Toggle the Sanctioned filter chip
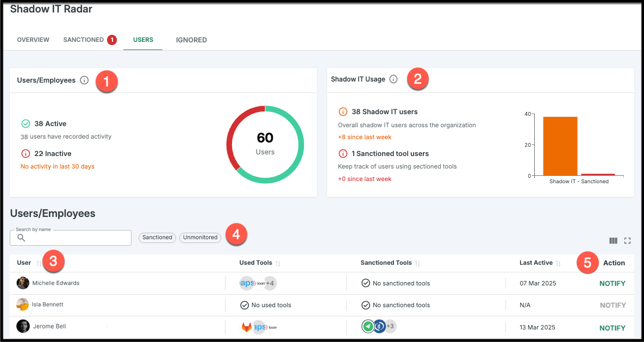Image resolution: width=644 pixels, height=342 pixels. coord(157,238)
